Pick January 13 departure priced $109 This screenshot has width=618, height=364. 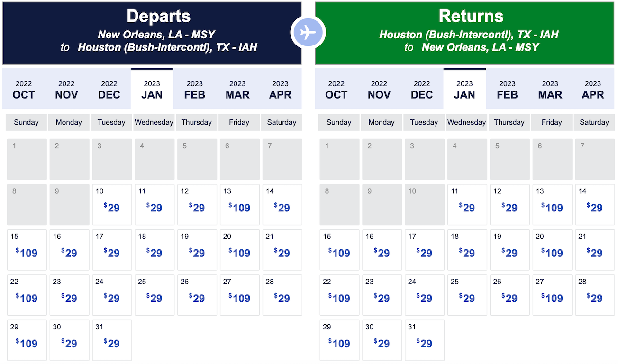point(240,204)
